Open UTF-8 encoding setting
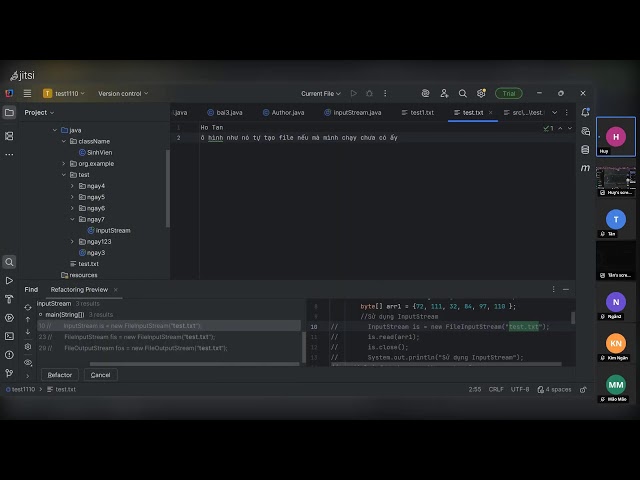 point(520,390)
